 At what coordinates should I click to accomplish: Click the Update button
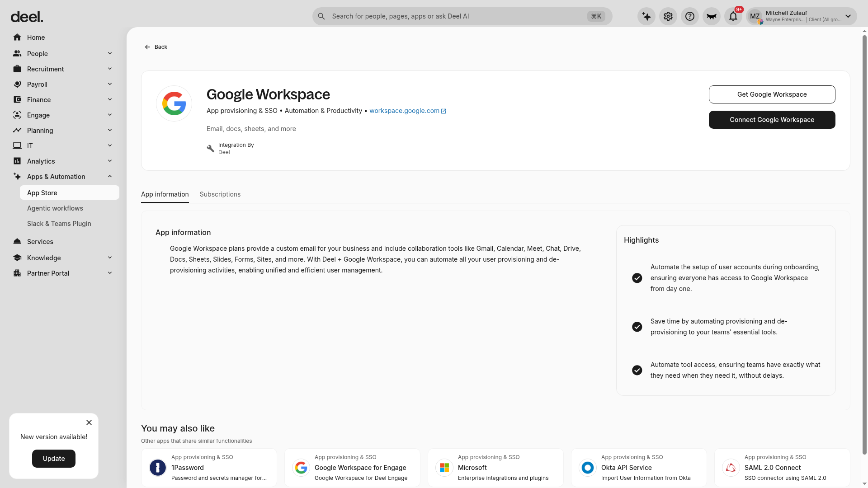tap(54, 459)
